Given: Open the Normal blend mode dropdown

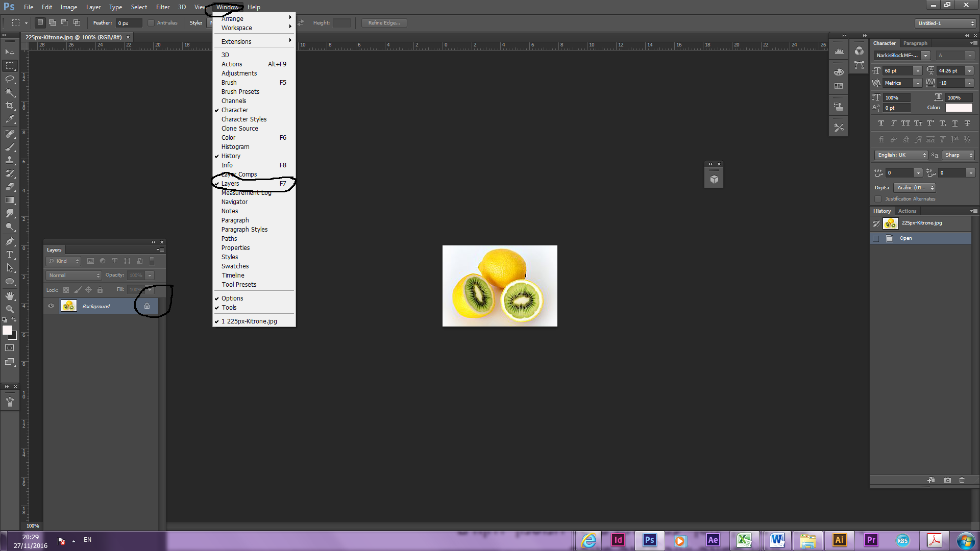Looking at the screenshot, I should 74,275.
